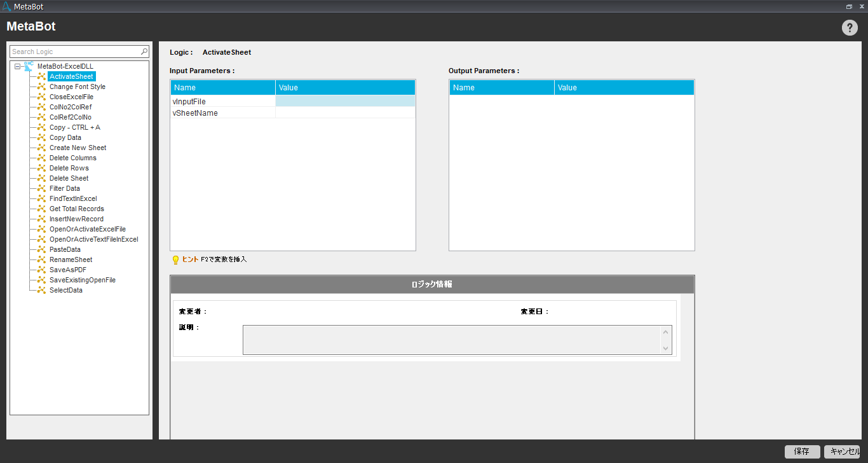
Task: Click the ColRef2ColNo logic icon
Action: (41, 117)
